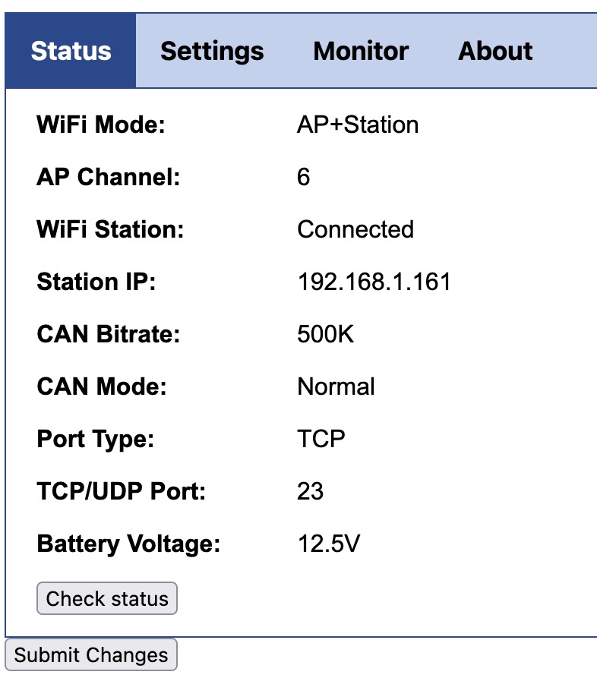597x700 pixels.
Task: Click the WiFi Station Connected value
Action: [356, 229]
